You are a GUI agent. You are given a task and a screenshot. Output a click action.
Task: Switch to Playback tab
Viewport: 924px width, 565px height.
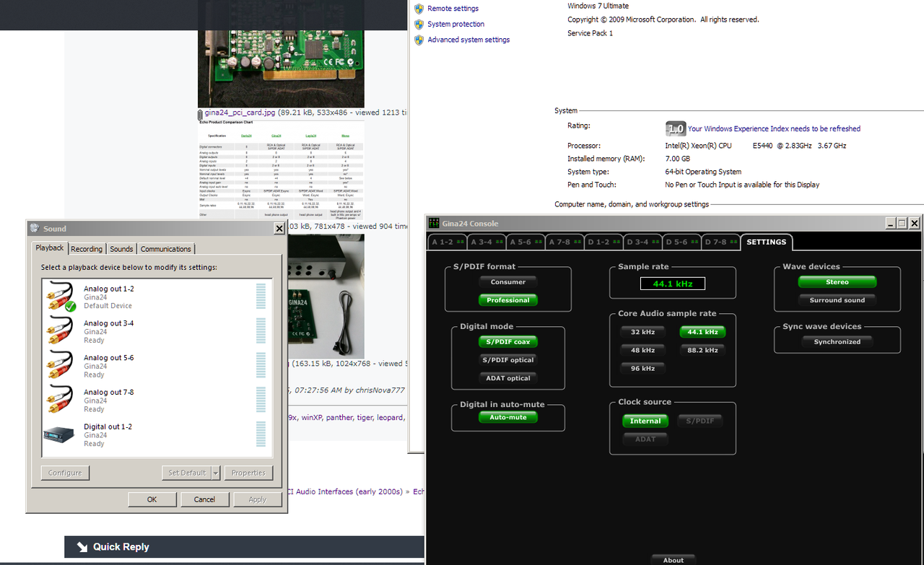pos(50,248)
